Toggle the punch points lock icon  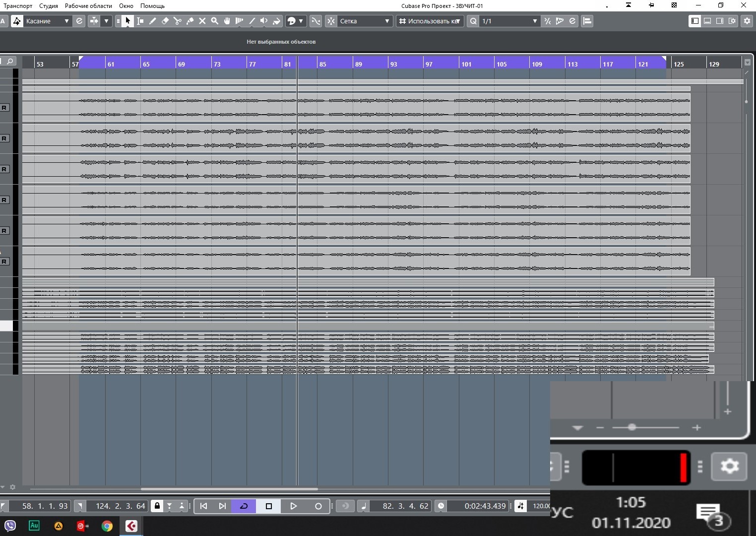(x=157, y=506)
